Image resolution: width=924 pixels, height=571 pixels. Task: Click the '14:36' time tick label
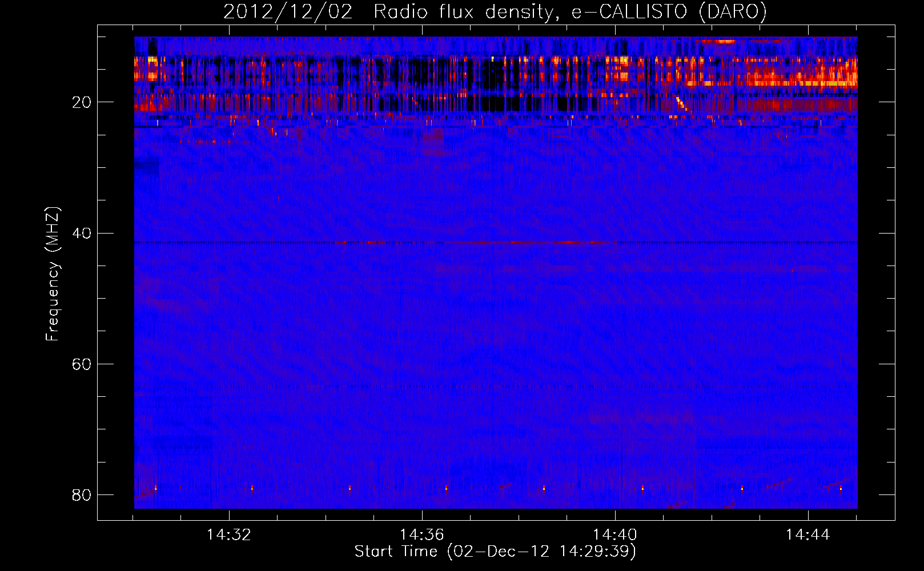tap(422, 535)
